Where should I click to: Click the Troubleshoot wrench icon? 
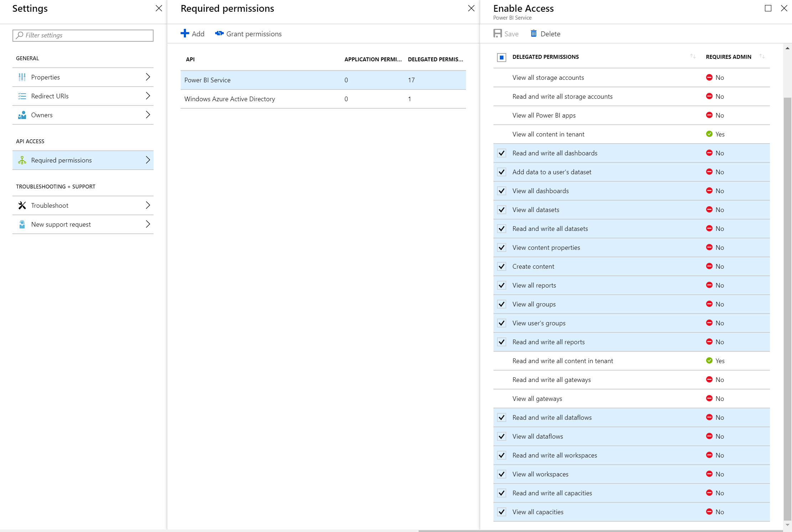[22, 205]
